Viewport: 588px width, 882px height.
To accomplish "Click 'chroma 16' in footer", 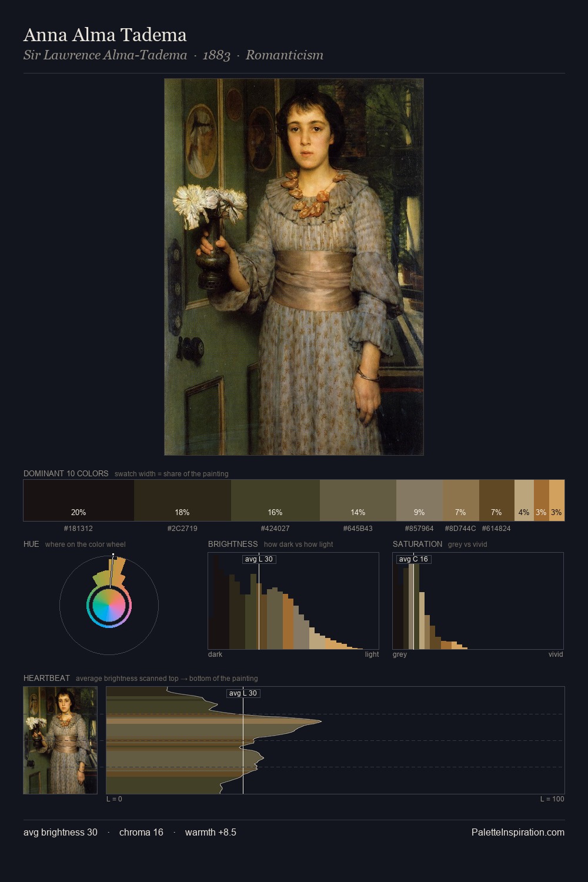I will point(141,832).
